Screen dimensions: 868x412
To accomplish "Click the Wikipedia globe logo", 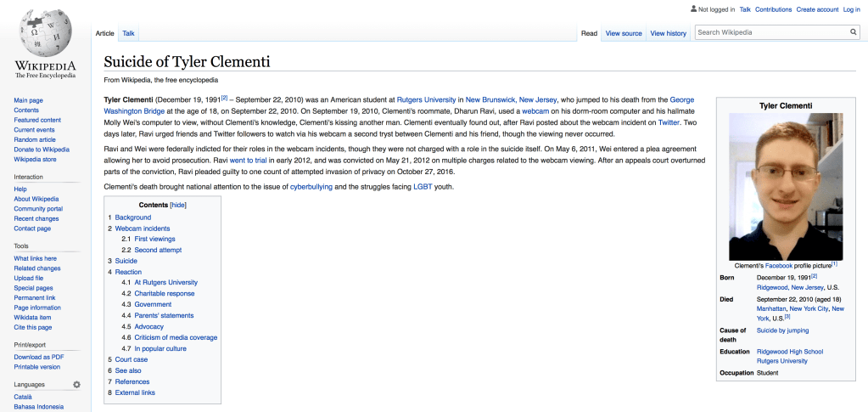I will click(45, 32).
